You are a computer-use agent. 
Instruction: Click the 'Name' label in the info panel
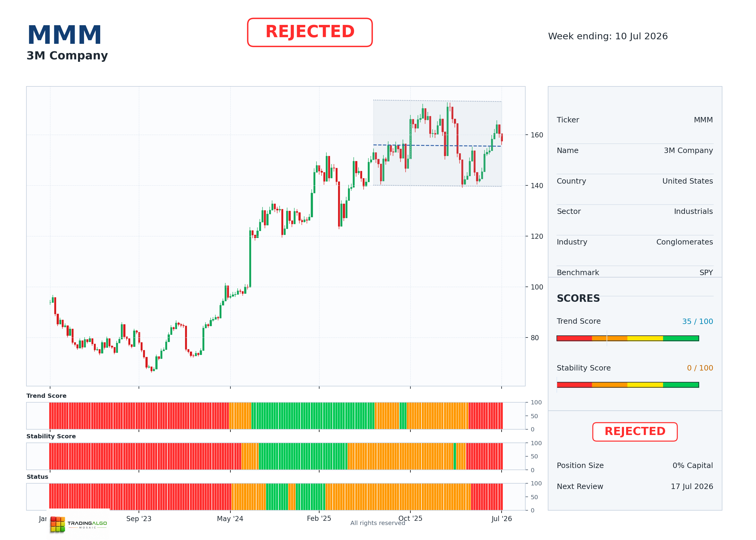point(568,150)
